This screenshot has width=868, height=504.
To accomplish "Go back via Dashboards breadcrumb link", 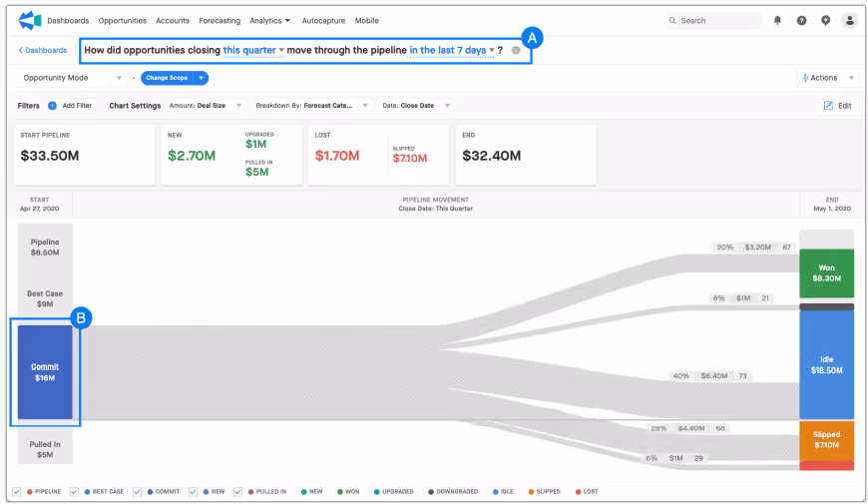I will coord(43,50).
